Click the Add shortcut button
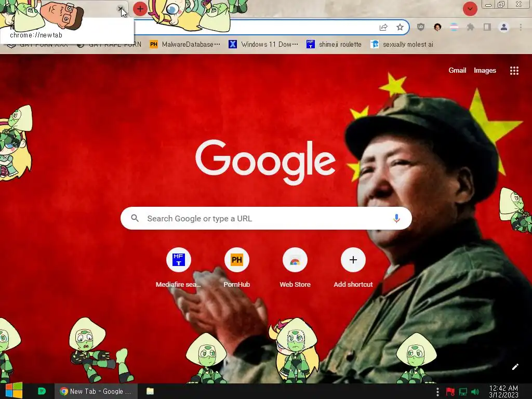The image size is (532, 399). pyautogui.click(x=353, y=268)
